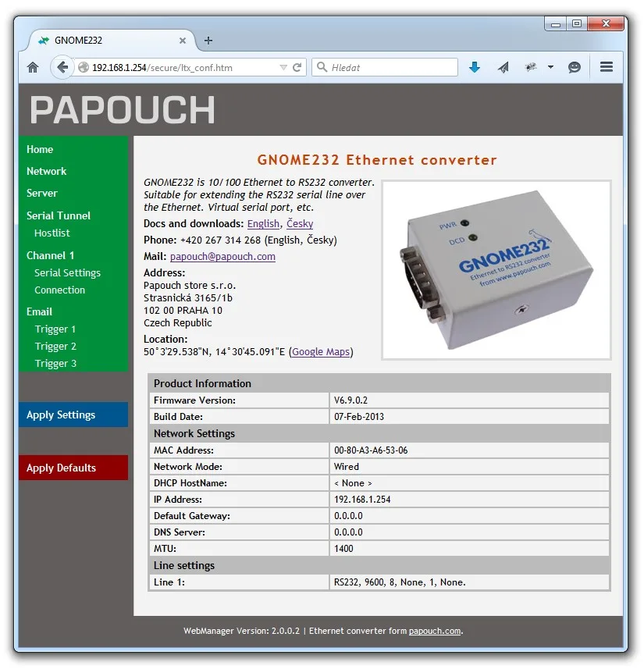Click the red Apply Defaults button
Image resolution: width=644 pixels, height=669 pixels.
pos(73,468)
